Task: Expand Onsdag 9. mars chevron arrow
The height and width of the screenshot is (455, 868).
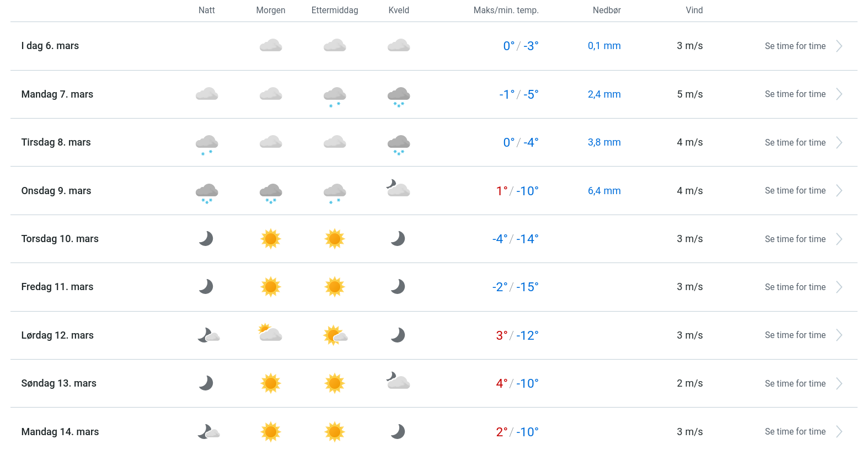Action: point(839,191)
